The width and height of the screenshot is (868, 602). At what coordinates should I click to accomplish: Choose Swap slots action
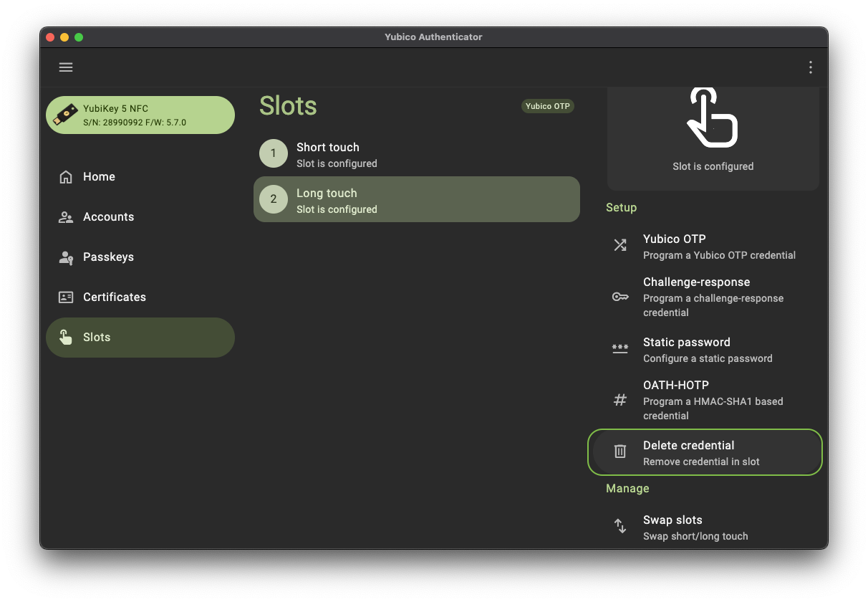click(x=705, y=527)
